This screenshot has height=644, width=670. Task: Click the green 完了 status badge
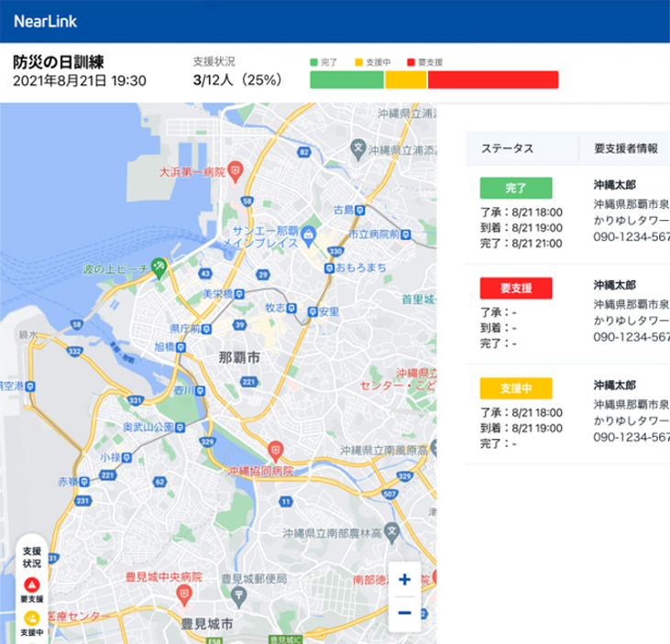pos(516,188)
